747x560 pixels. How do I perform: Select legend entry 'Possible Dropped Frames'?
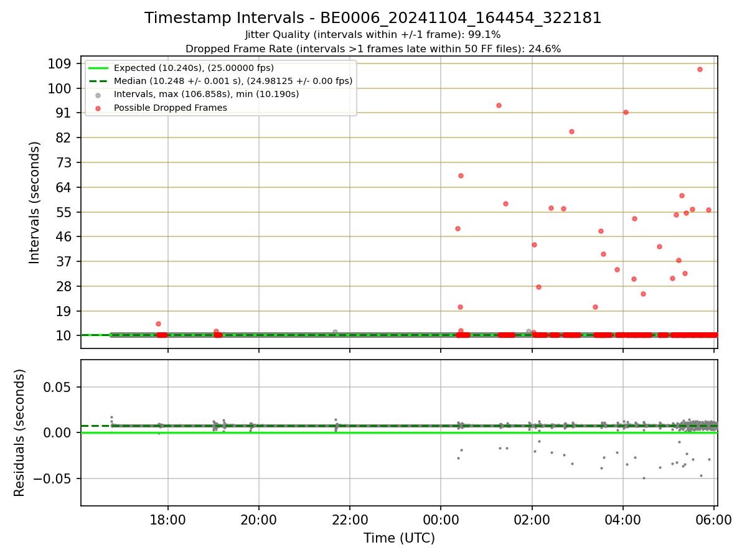[x=170, y=108]
